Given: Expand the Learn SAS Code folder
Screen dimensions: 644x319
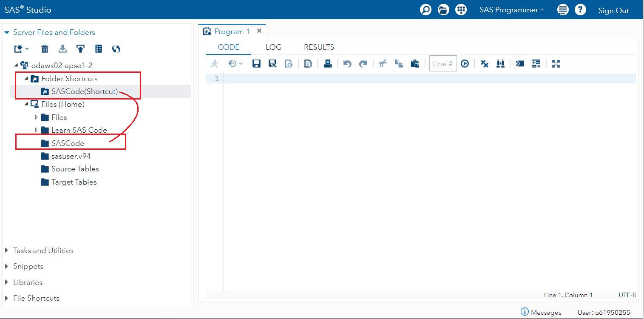Looking at the screenshot, I should (36, 130).
